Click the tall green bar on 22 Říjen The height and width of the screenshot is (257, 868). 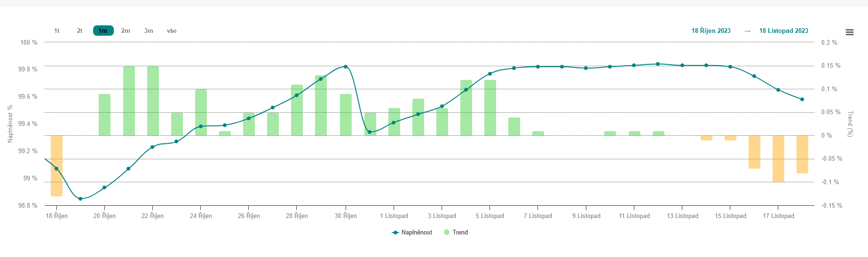[153, 101]
